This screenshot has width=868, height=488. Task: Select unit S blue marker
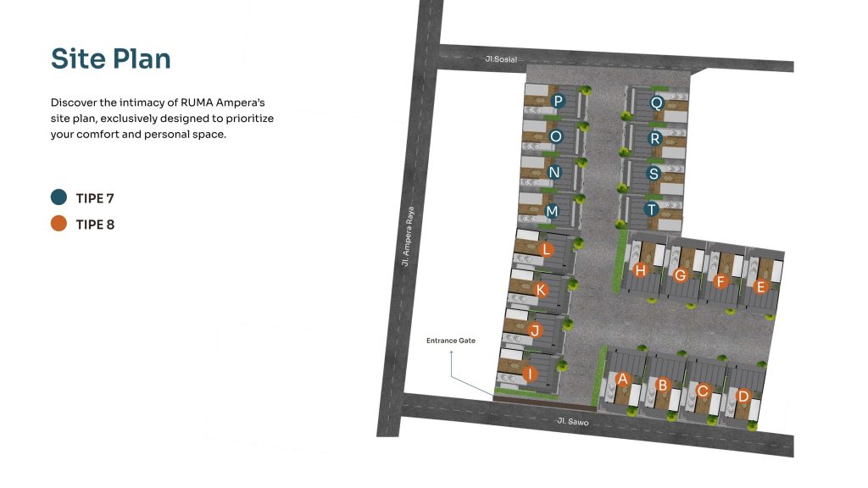[x=653, y=173]
